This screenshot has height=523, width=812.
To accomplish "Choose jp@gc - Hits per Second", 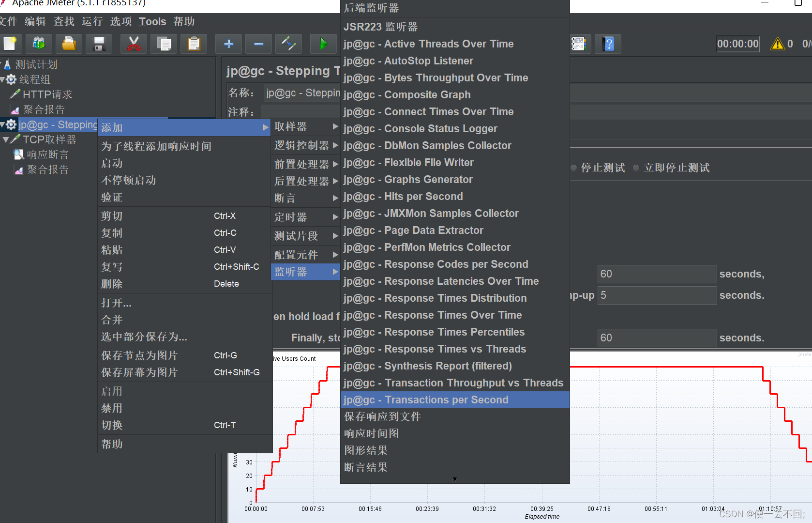I will (x=455, y=197).
